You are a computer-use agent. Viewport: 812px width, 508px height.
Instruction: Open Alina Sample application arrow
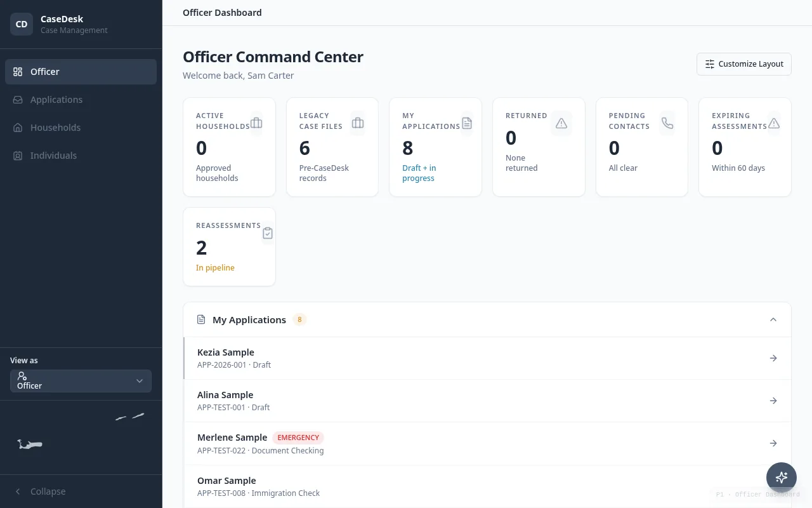coord(773,401)
